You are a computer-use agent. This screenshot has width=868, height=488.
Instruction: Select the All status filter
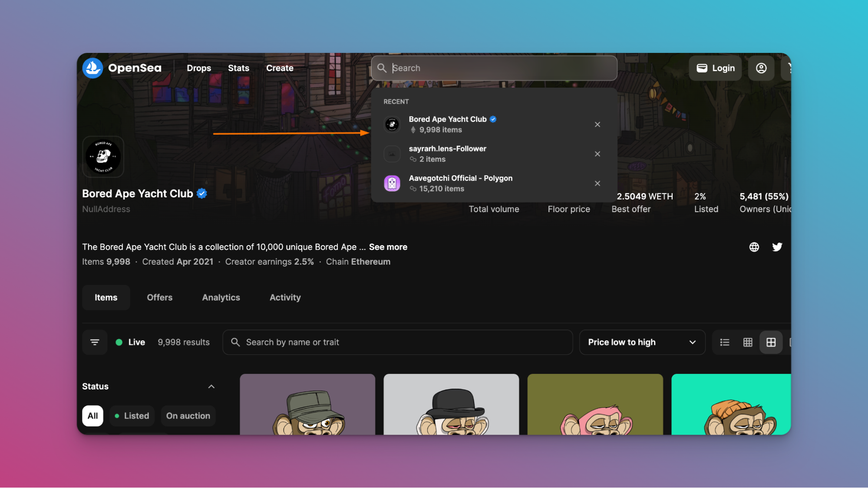point(92,416)
